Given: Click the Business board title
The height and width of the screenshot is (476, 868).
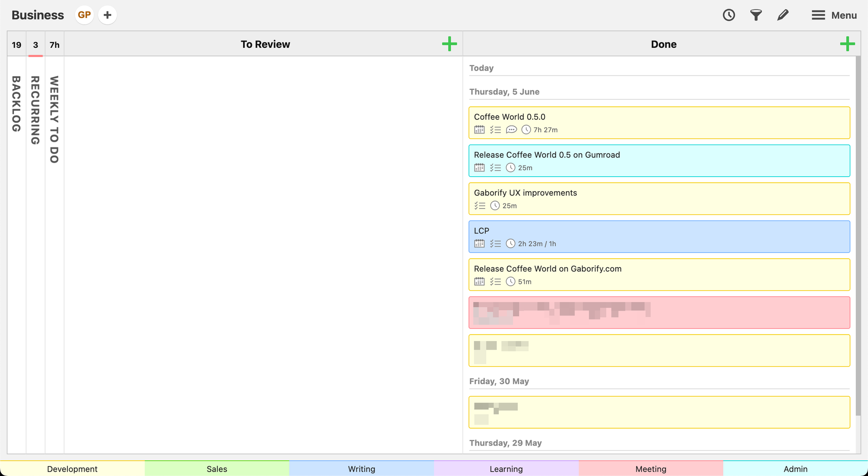Looking at the screenshot, I should click(x=38, y=15).
